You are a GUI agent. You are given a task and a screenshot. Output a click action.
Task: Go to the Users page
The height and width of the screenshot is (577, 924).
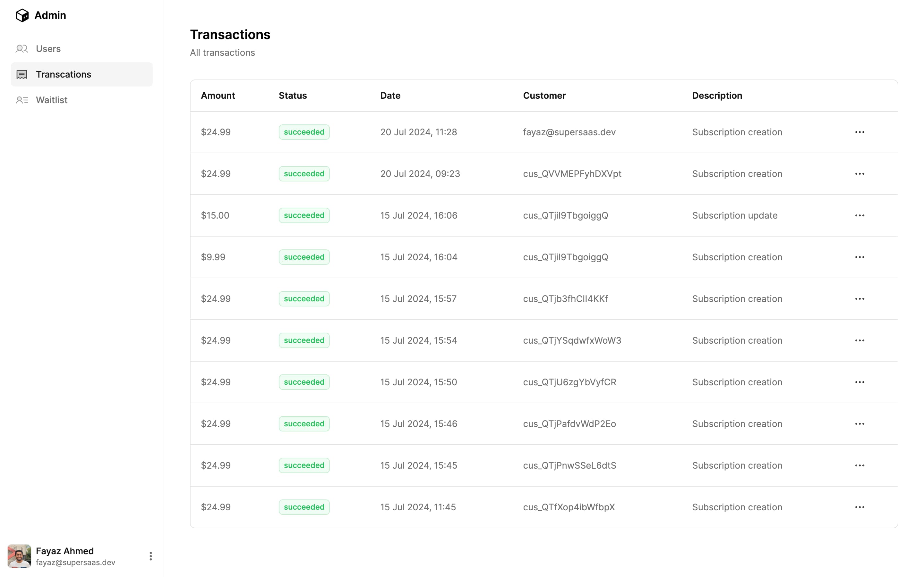[48, 49]
